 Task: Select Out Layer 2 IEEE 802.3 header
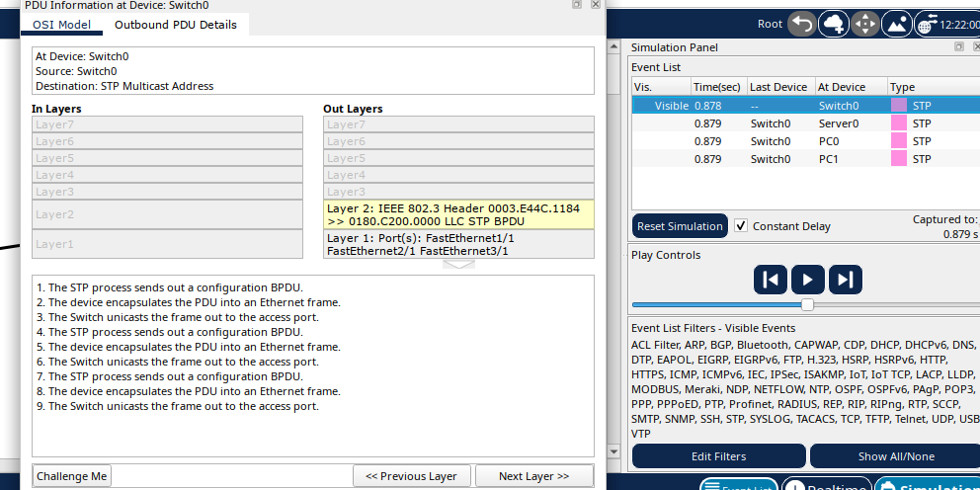pos(458,214)
